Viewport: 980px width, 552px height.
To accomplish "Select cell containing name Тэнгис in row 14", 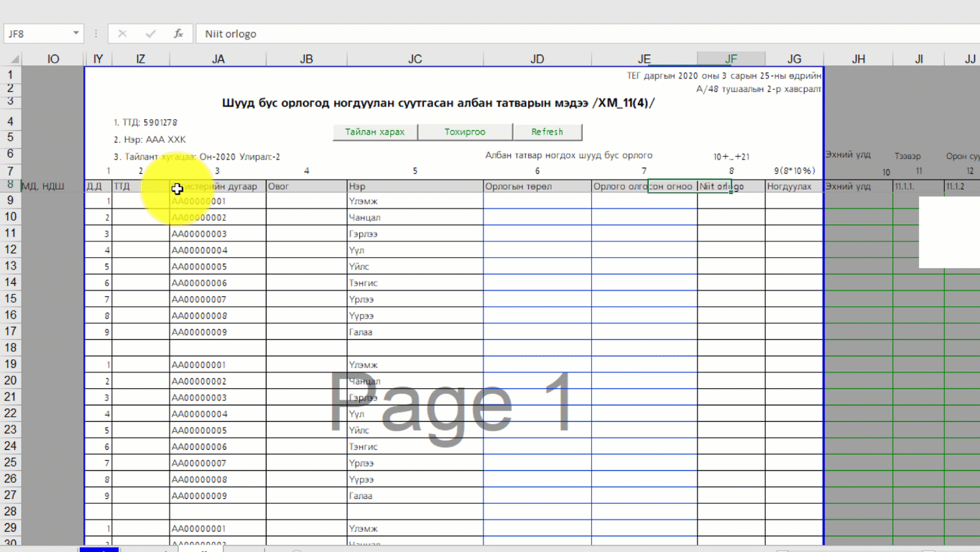I will [x=415, y=283].
